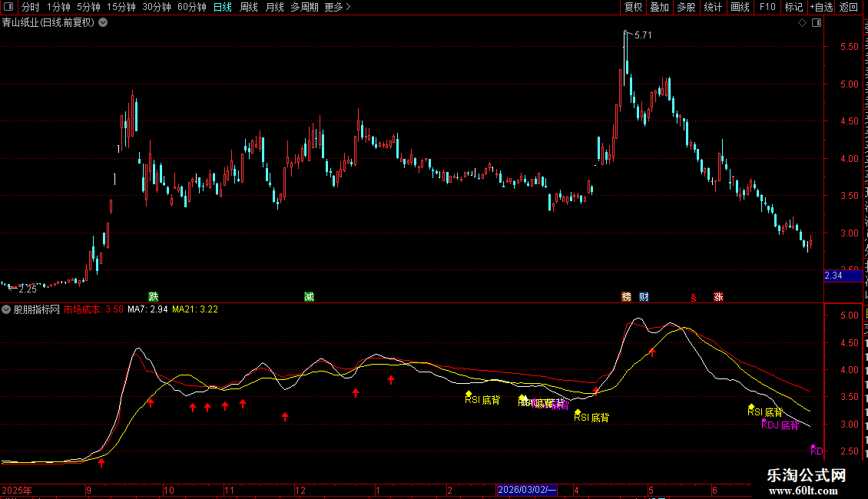This screenshot has height=499, width=868.
Task: Click the green 跌 event marker
Action: tap(154, 296)
